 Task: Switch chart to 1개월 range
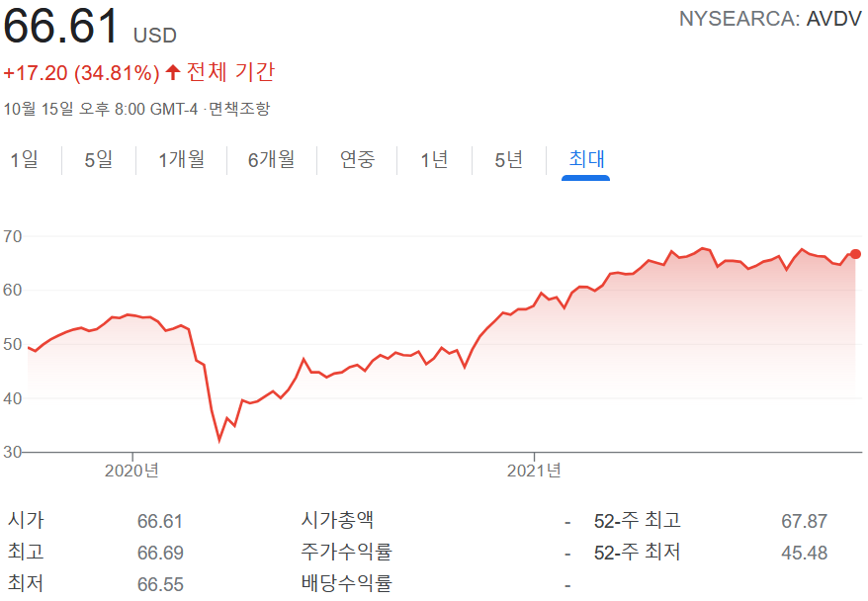click(x=182, y=160)
